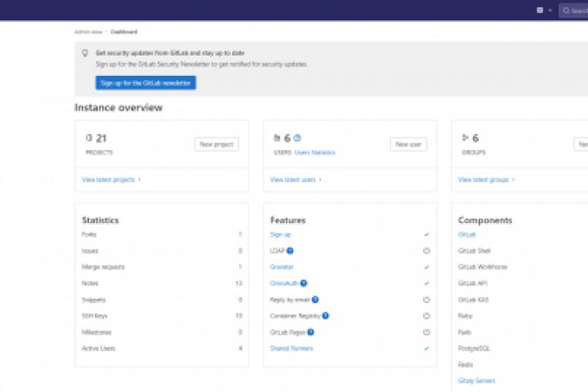Sign up for the GitLab newsletter
This screenshot has height=392, width=588.
145,83
